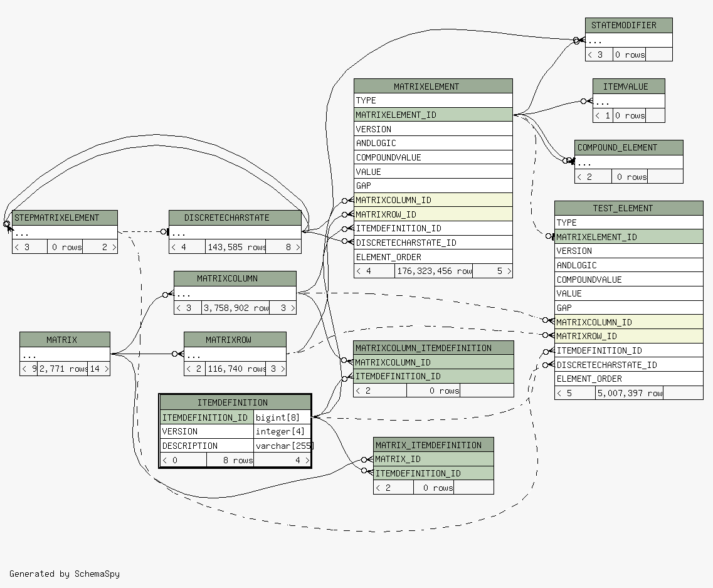Select ELEMENT_ORDER column in TEST_ELEMENT table
713x588 pixels.
point(629,379)
